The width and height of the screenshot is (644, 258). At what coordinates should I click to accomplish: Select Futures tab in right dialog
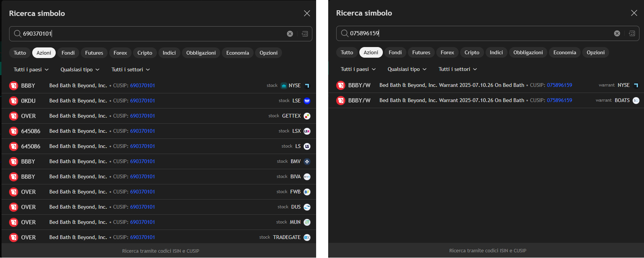point(421,52)
